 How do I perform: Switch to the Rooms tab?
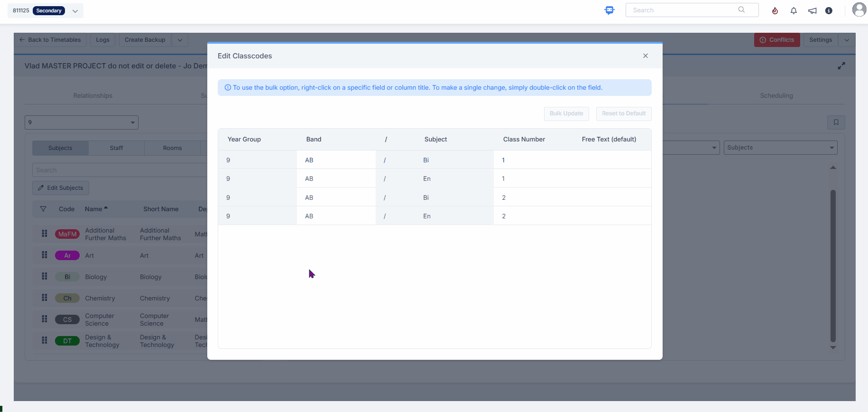[172, 148]
